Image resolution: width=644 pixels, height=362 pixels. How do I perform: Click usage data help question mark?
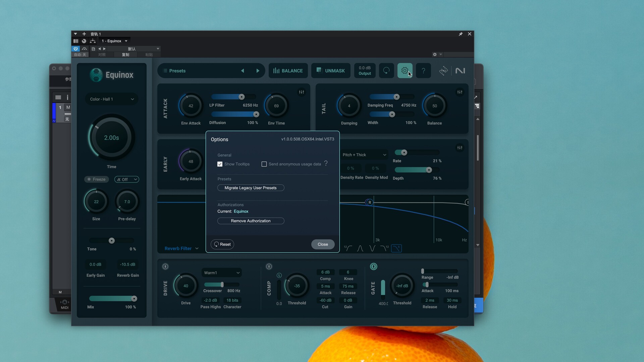point(326,163)
